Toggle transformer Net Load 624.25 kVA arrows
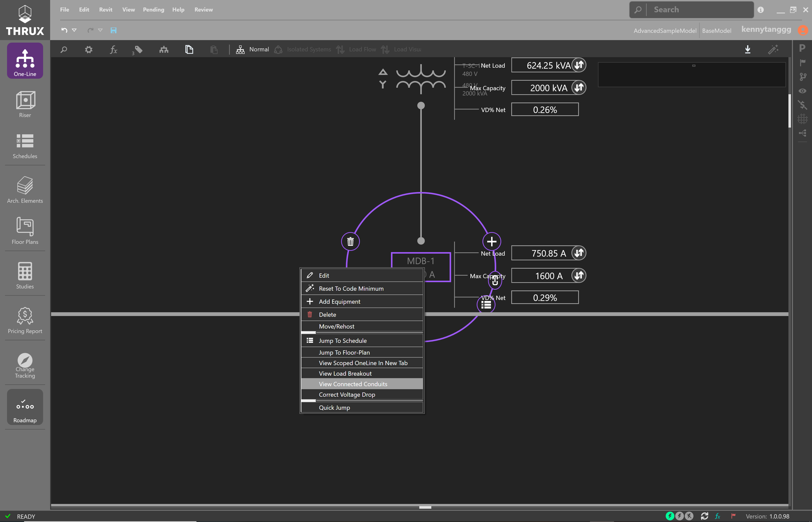Screen dimensions: 812x522 (x=579, y=65)
